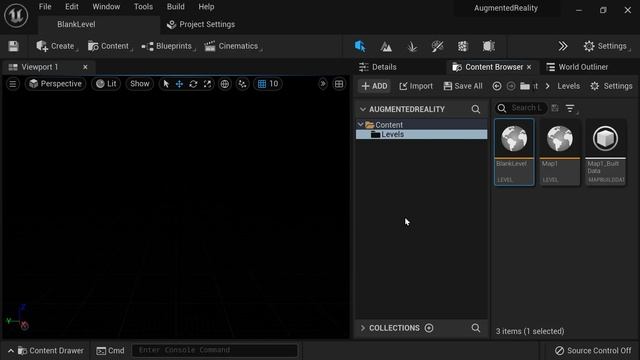Change grid snap value 10
Viewport: 640px width, 360px height.
(x=274, y=84)
